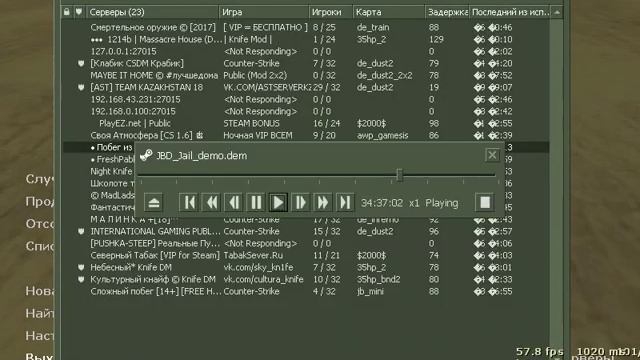The height and width of the screenshot is (360, 640).
Task: Sort by the Карта column header
Action: pyautogui.click(x=389, y=12)
